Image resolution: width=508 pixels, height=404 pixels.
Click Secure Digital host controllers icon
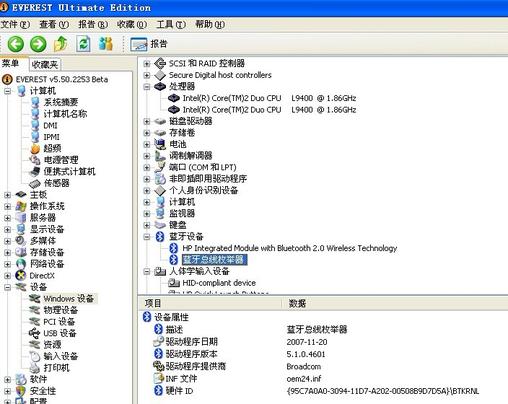[160, 75]
